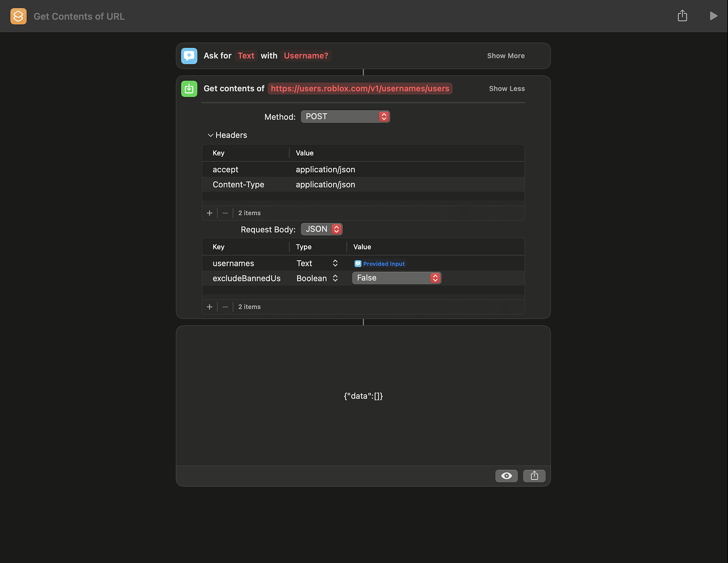Remove a request body item with the minus icon
Screen dimensions: 728x563
(x=225, y=307)
